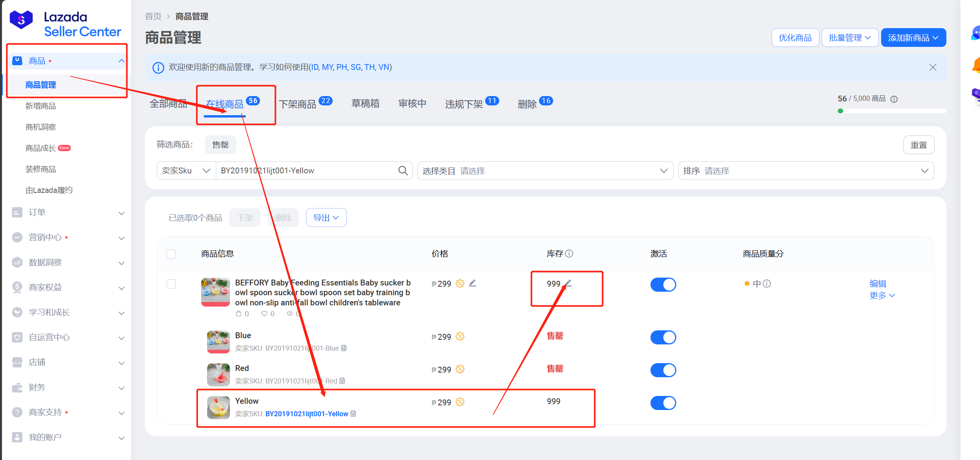Click the Lazada Seller Center logo
The image size is (980, 460).
(65, 24)
